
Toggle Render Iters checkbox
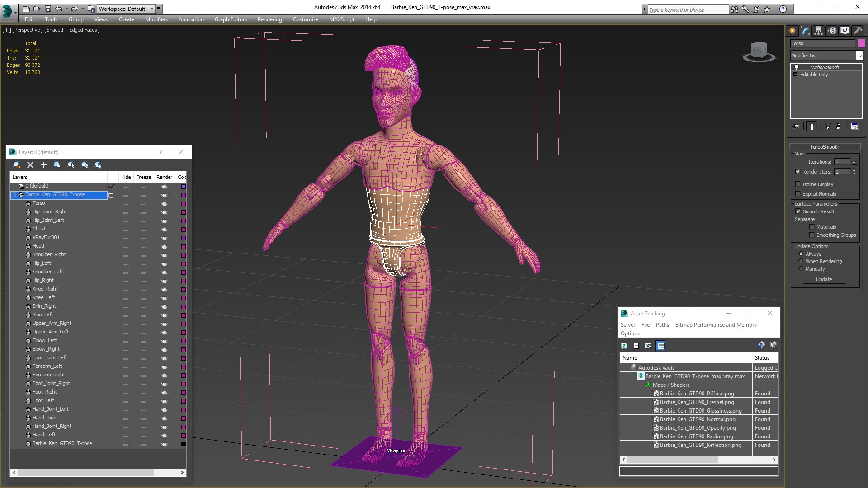(x=798, y=172)
